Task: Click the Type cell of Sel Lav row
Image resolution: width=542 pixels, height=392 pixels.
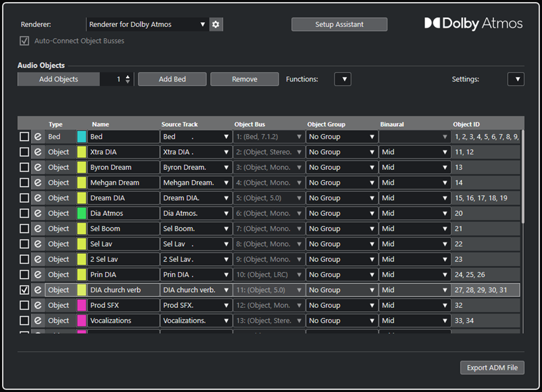Action: coord(60,244)
